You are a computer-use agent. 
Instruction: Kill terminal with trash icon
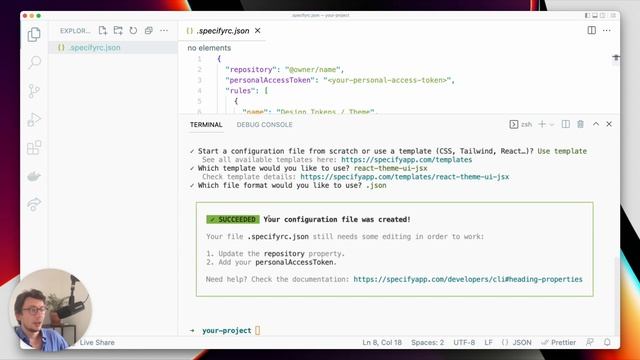[580, 124]
